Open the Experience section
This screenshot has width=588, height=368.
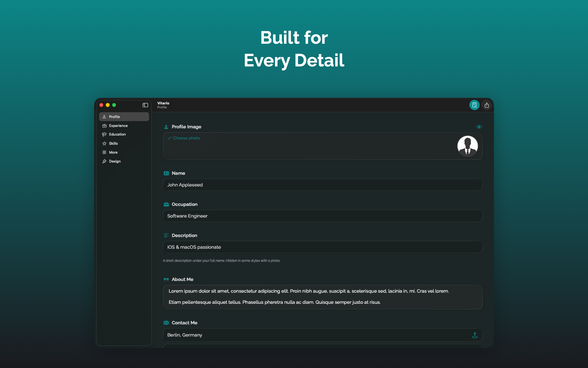pyautogui.click(x=124, y=126)
